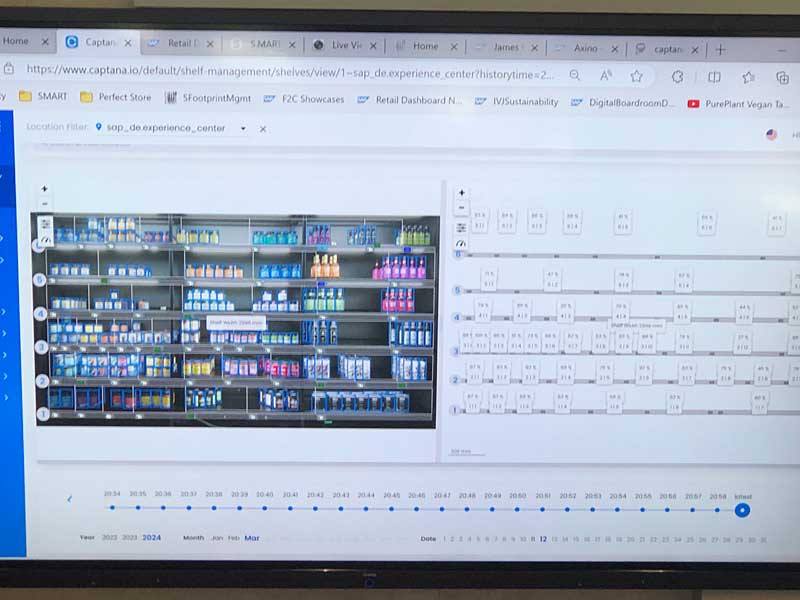
Task: Switch to the Retail Dashboard browser tab
Action: click(x=185, y=45)
